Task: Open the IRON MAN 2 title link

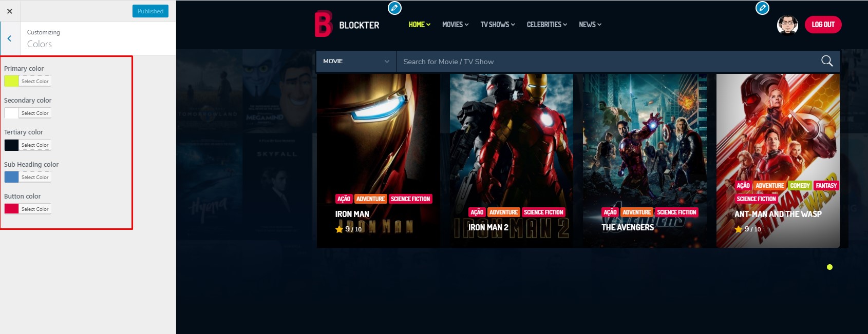Action: 488,227
